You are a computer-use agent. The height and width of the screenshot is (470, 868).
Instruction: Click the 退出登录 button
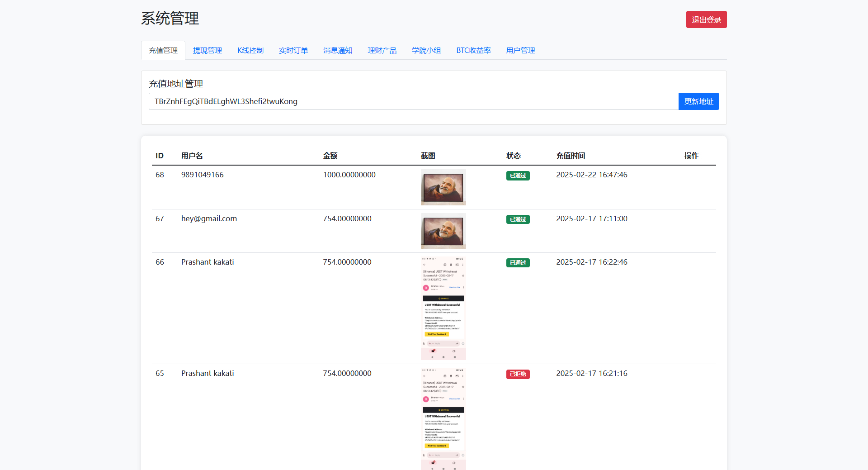click(x=706, y=19)
